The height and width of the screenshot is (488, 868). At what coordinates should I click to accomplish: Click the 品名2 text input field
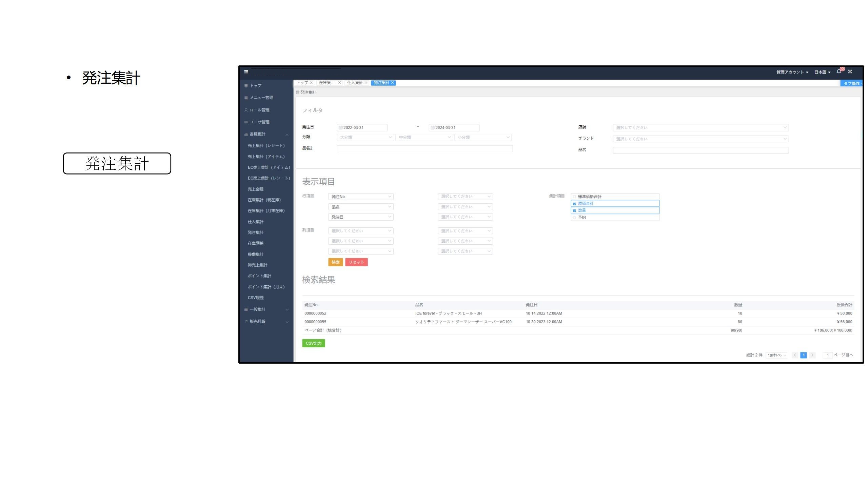425,149
